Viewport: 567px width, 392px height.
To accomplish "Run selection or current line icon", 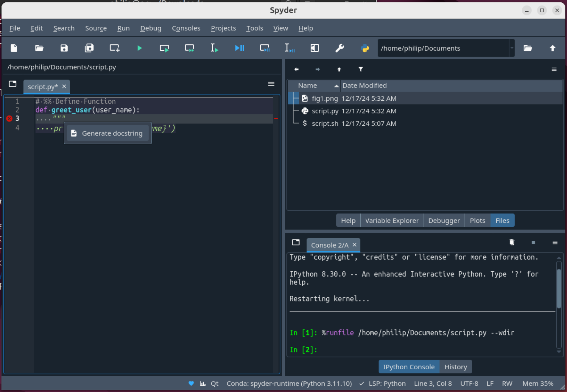I will pyautogui.click(x=214, y=48).
